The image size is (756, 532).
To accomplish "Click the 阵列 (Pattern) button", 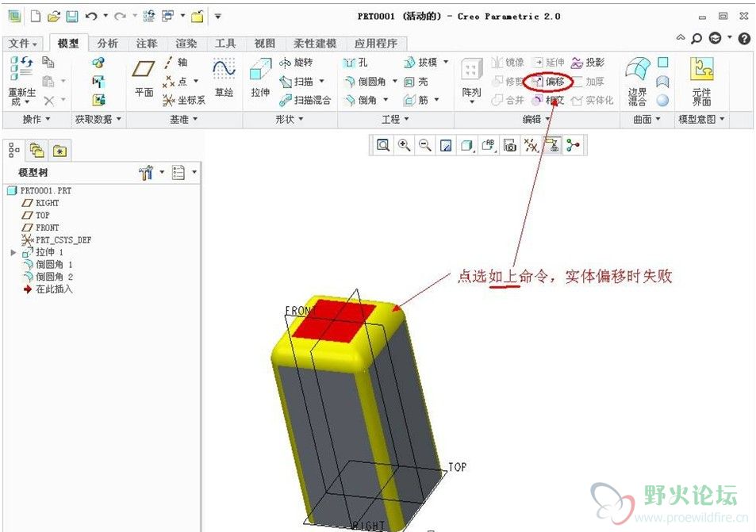I will (471, 81).
